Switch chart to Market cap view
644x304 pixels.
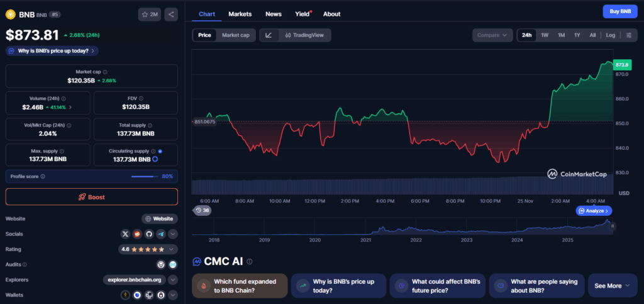[x=235, y=35]
